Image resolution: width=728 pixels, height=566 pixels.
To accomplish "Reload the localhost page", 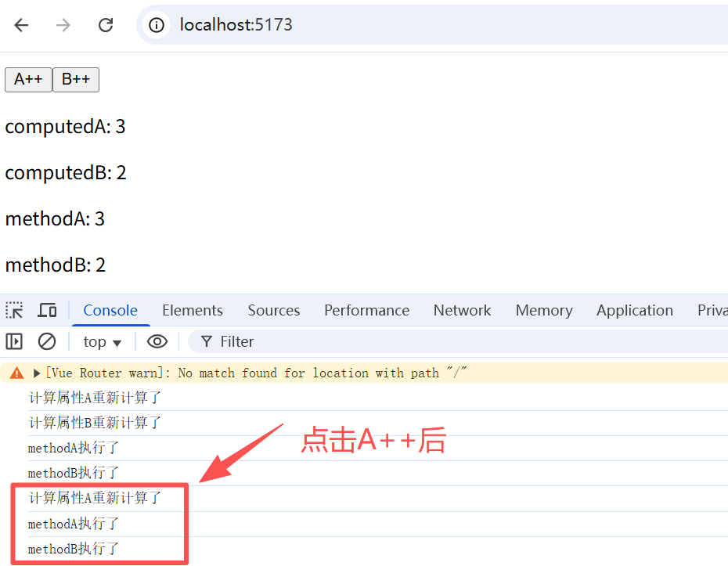I will click(x=106, y=25).
